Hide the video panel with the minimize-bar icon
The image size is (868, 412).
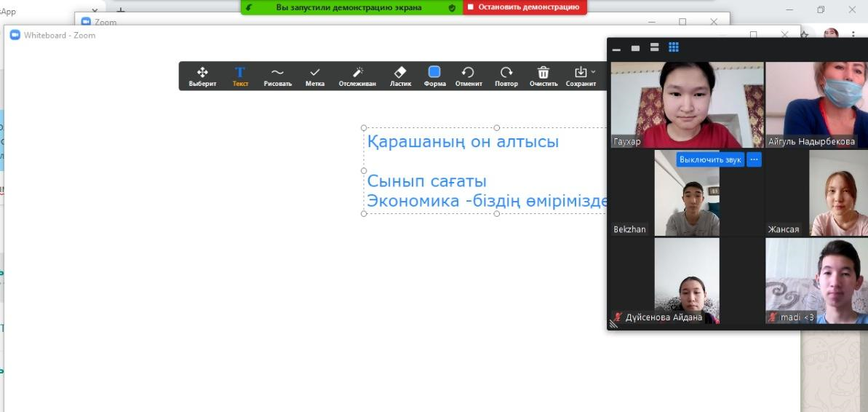pyautogui.click(x=617, y=49)
